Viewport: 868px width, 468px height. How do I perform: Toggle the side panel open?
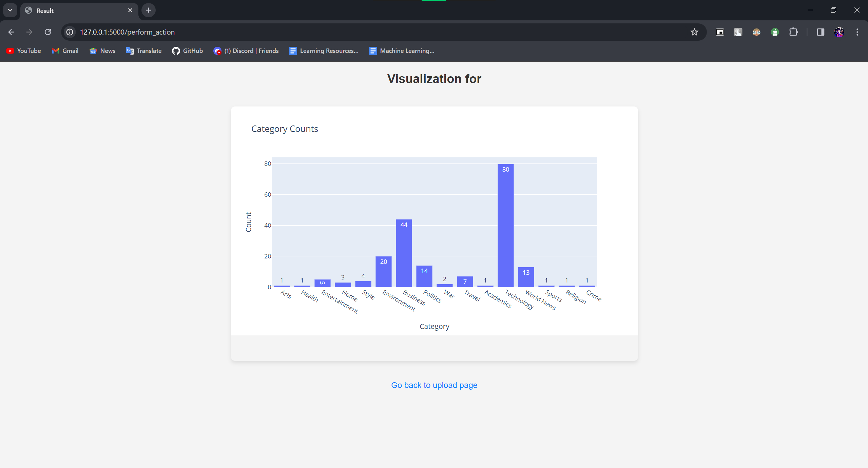(821, 32)
